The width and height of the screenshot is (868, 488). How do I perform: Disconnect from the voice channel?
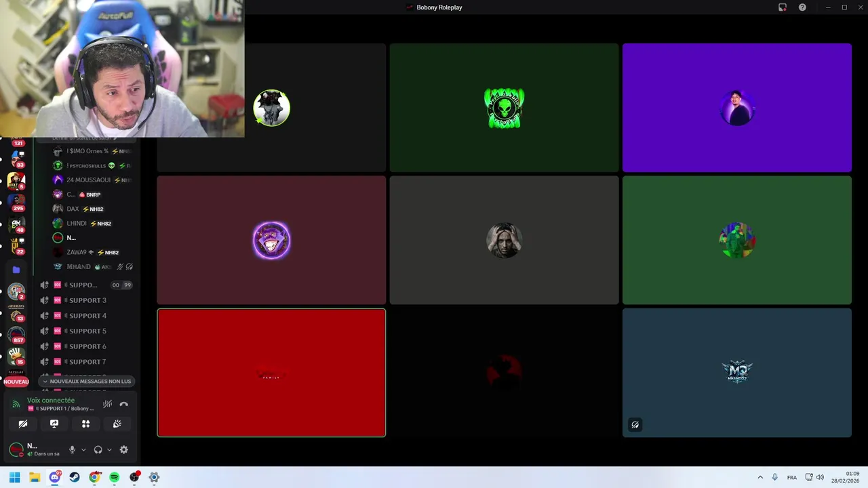coord(123,404)
